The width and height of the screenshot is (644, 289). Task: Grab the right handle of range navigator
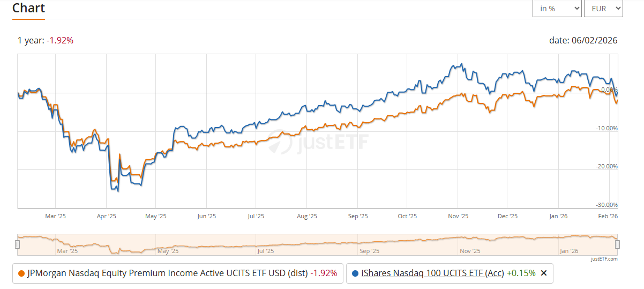[617, 244]
